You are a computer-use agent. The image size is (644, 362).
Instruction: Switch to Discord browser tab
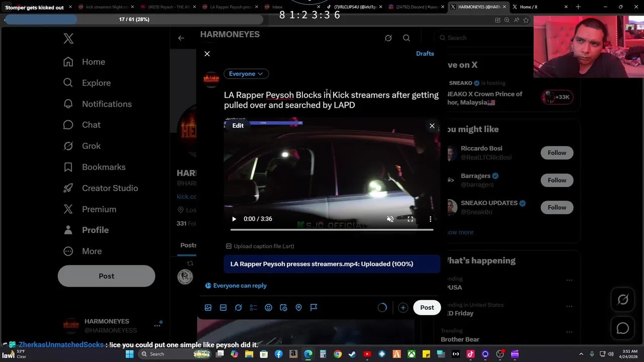416,7
